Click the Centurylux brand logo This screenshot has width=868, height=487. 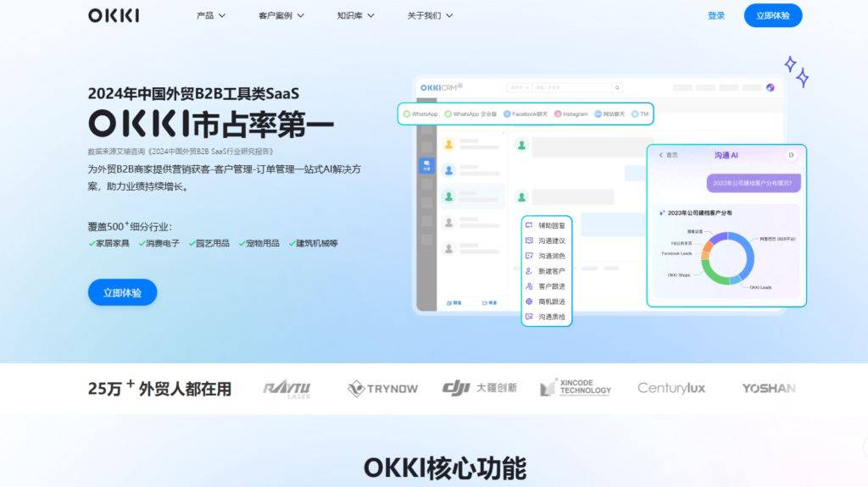tap(671, 388)
